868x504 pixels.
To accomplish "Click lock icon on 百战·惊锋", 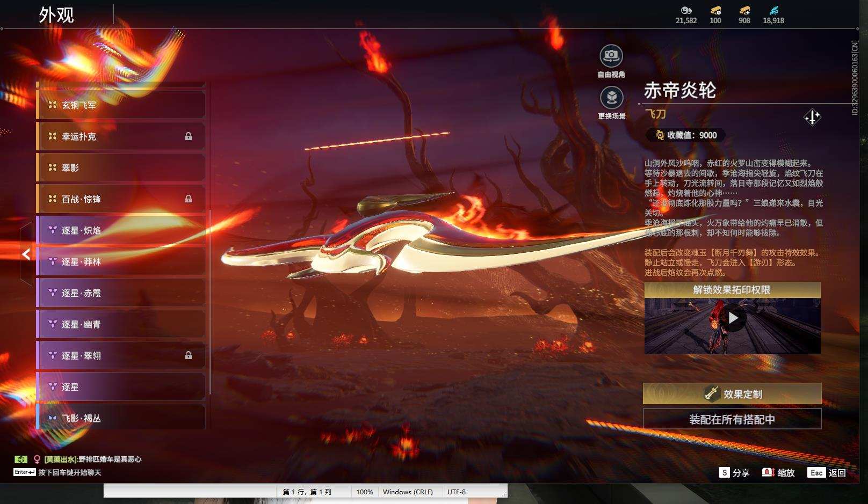I will point(189,199).
